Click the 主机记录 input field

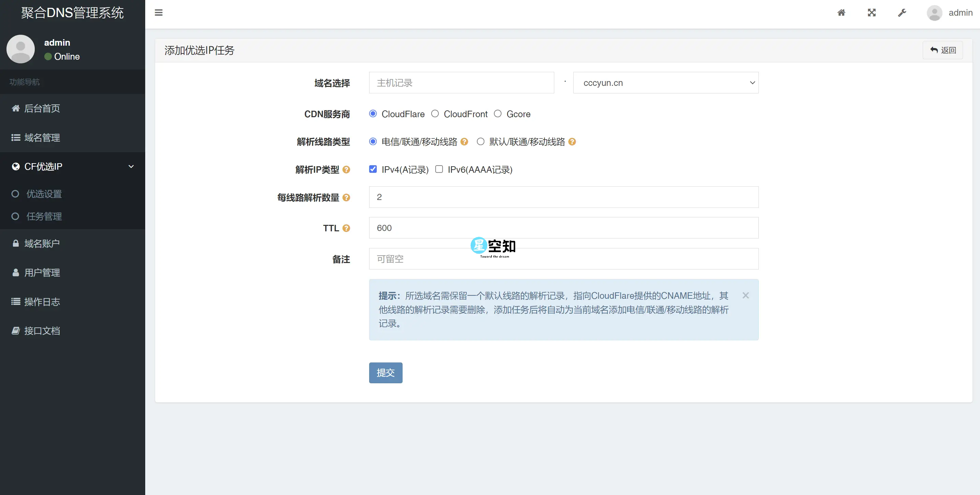[x=462, y=83]
